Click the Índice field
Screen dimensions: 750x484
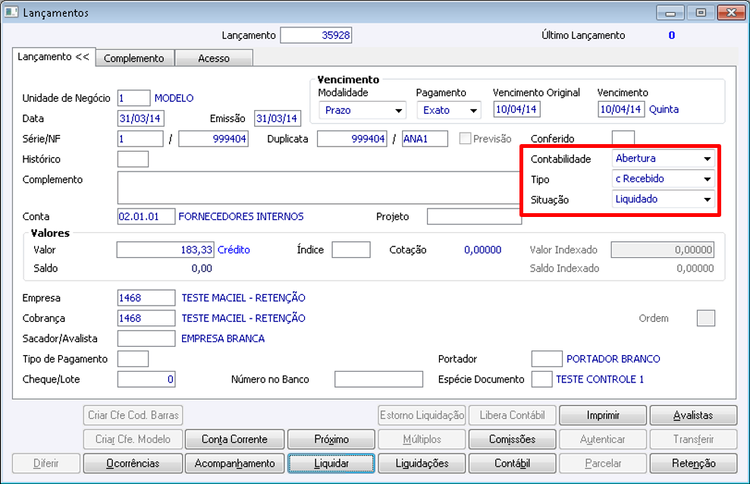point(351,250)
